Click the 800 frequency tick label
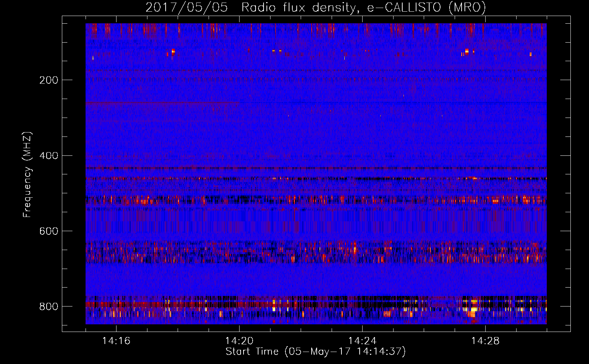Screen dimensions: 589x364 pyautogui.click(x=49, y=306)
